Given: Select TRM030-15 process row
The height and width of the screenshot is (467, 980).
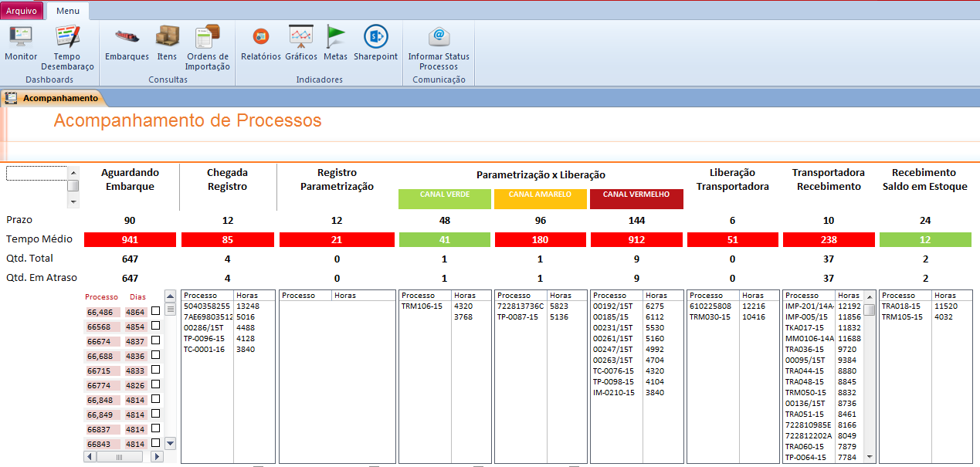Looking at the screenshot, I should pos(733,317).
